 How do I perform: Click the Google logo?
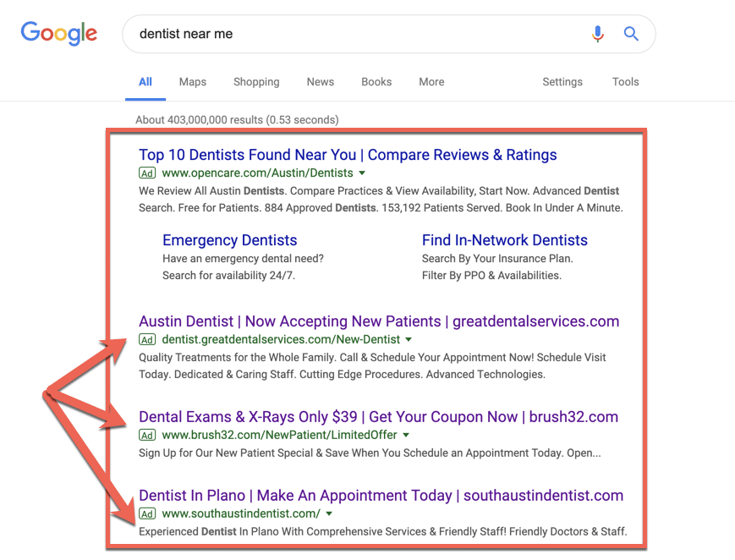pyautogui.click(x=59, y=33)
